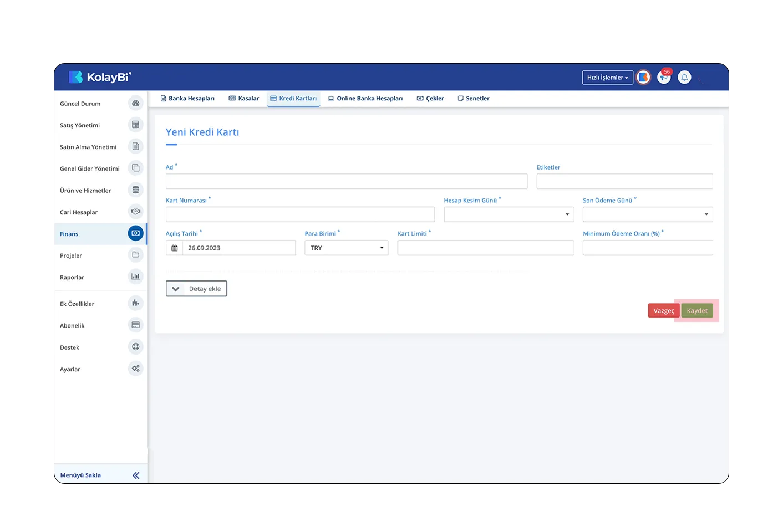Viewport: 783px width, 532px height.
Task: Switch to Online Banka Hesapları tab
Action: coord(365,99)
